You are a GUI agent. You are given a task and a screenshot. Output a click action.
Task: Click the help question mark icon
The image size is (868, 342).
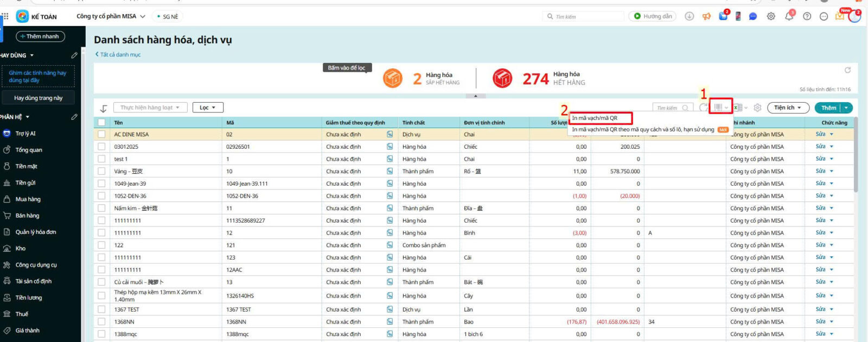(807, 16)
